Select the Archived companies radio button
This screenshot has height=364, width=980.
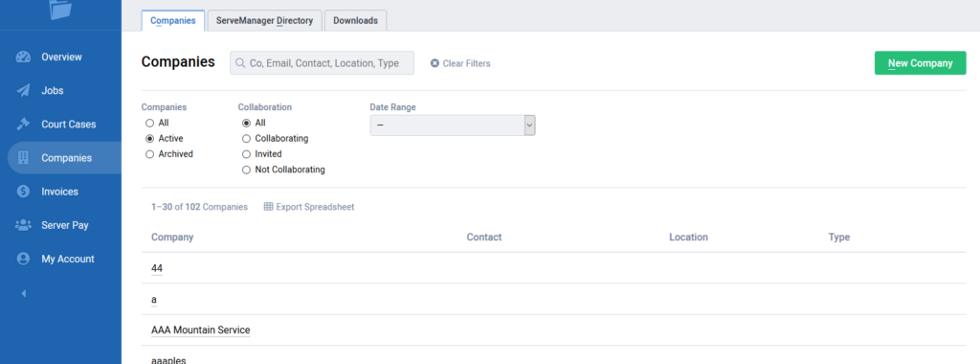149,154
